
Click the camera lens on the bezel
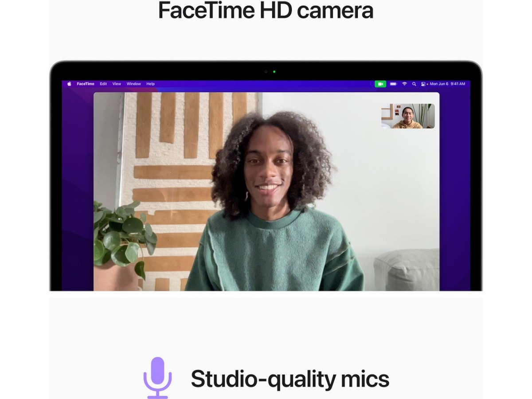tap(266, 71)
